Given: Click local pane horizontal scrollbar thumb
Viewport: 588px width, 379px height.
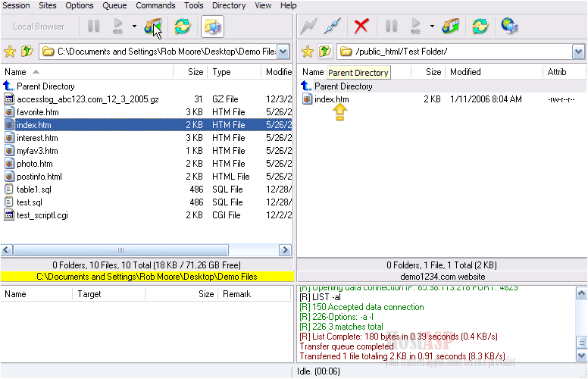Looking at the screenshot, I should [120, 250].
